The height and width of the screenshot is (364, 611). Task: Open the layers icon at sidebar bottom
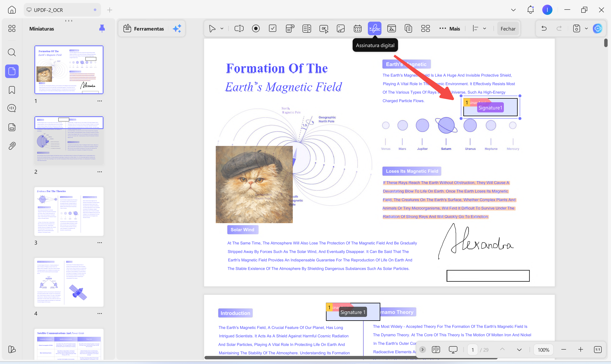(x=12, y=349)
